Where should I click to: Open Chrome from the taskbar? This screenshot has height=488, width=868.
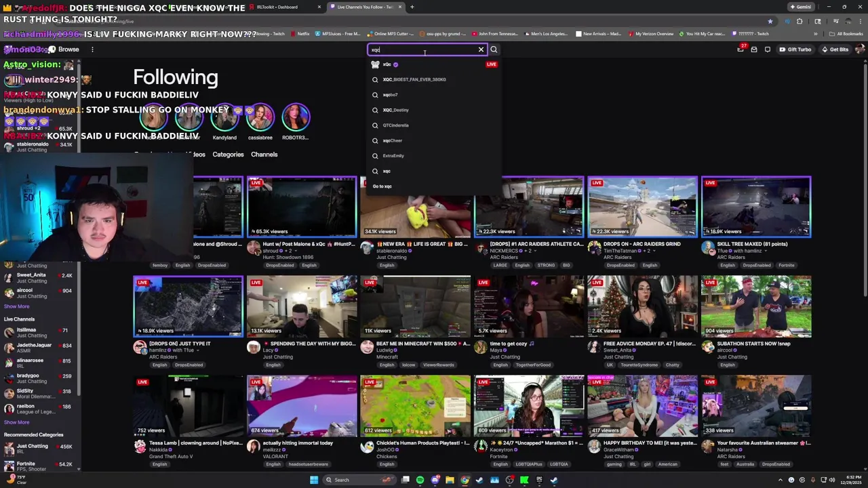[x=465, y=480]
